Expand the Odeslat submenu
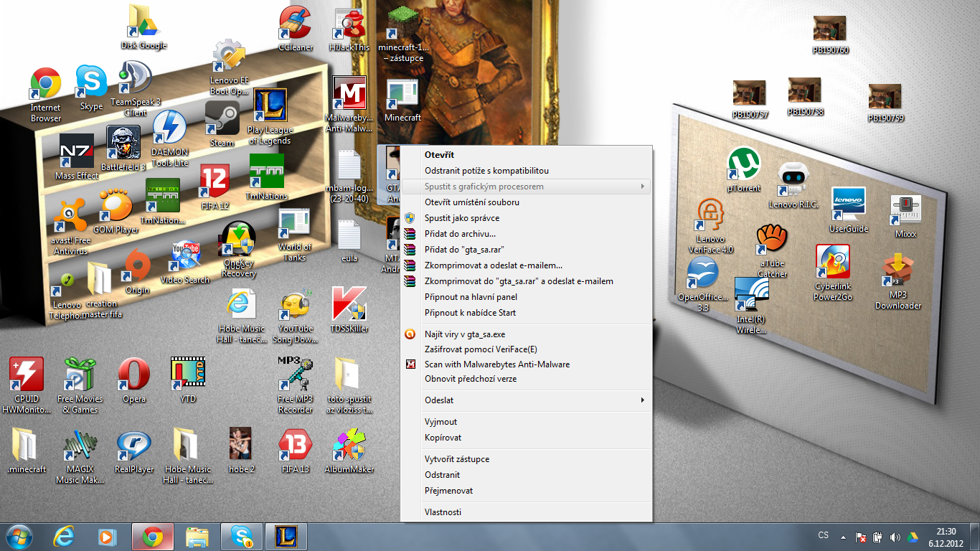The width and height of the screenshot is (980, 551). [x=527, y=400]
